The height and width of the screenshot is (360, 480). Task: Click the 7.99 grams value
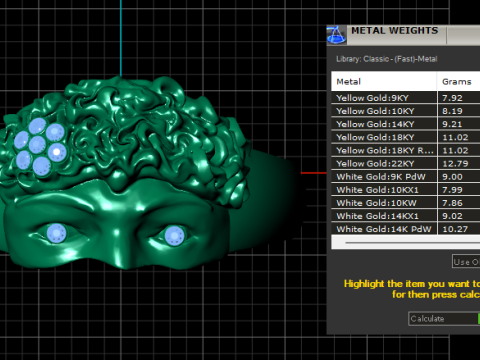pyautogui.click(x=452, y=190)
